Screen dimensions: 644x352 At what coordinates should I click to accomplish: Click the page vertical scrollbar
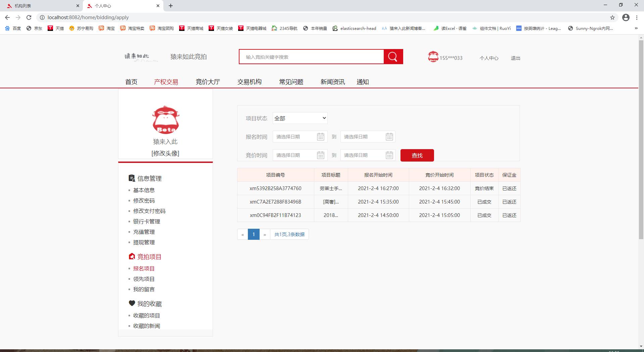(641, 139)
